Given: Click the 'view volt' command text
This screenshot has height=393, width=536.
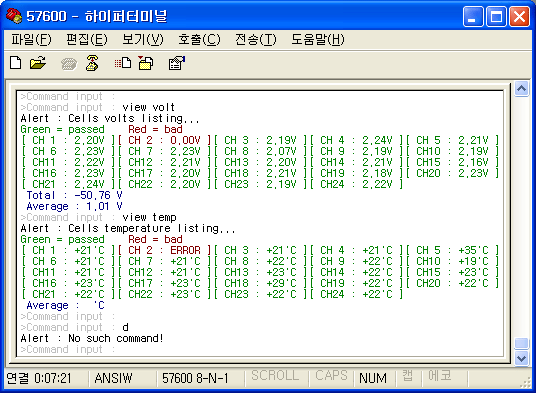Looking at the screenshot, I should tap(148, 107).
